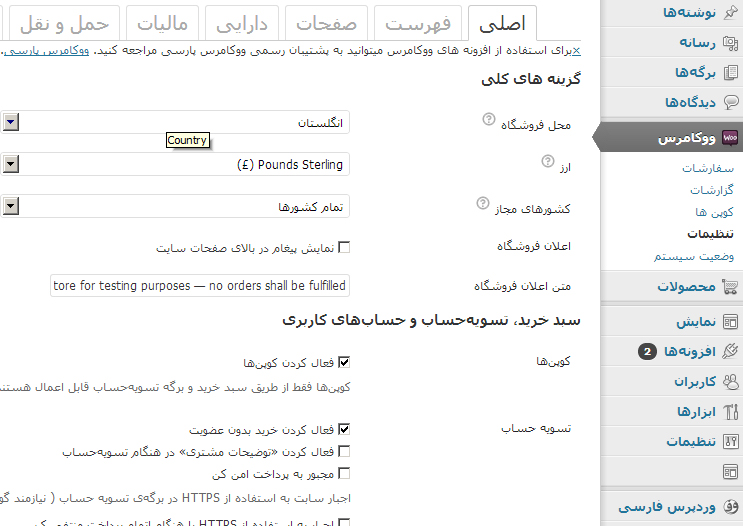Switch to the صفحات tab

(326, 23)
